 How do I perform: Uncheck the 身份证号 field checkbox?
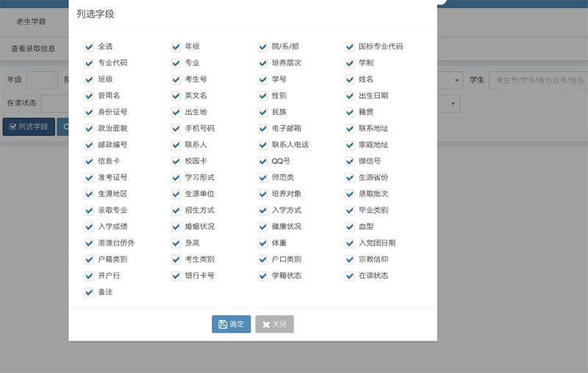pyautogui.click(x=89, y=113)
